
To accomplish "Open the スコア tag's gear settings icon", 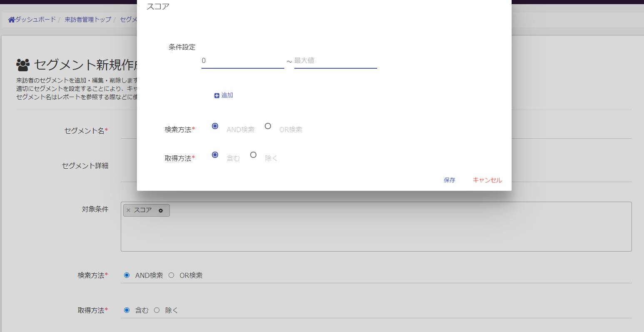I will (x=161, y=211).
